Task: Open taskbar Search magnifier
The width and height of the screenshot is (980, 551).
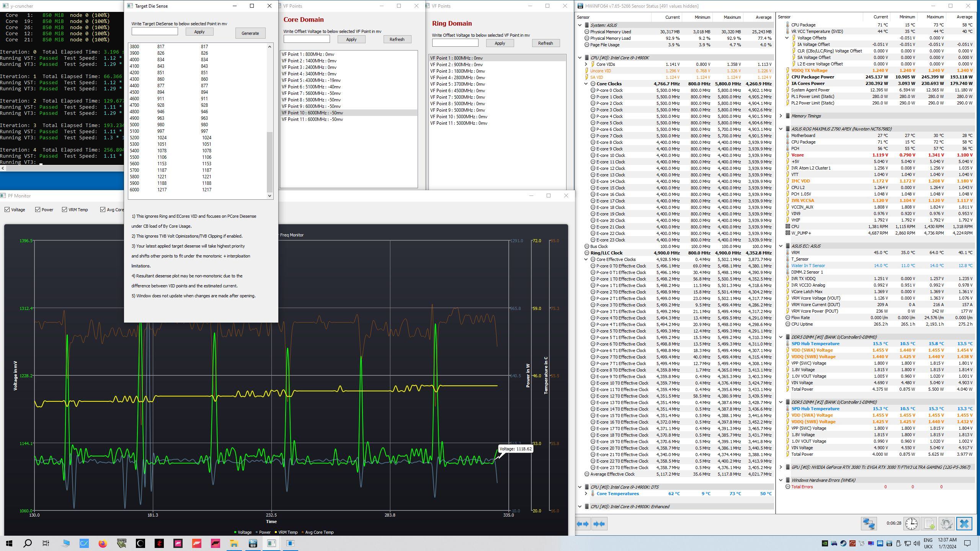Action: [28, 543]
